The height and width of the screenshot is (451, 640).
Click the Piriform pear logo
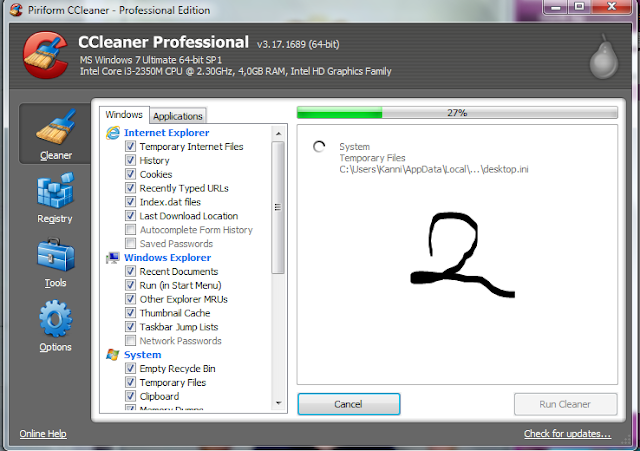pos(604,57)
